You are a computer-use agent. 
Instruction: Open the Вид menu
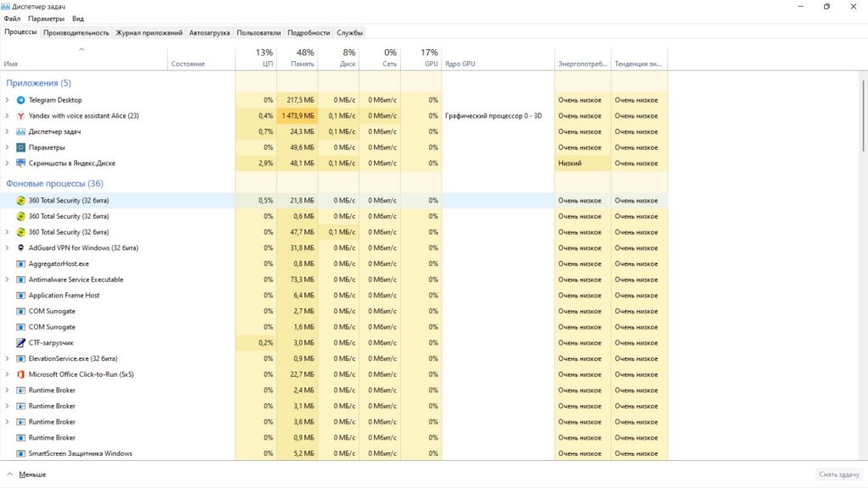[78, 19]
